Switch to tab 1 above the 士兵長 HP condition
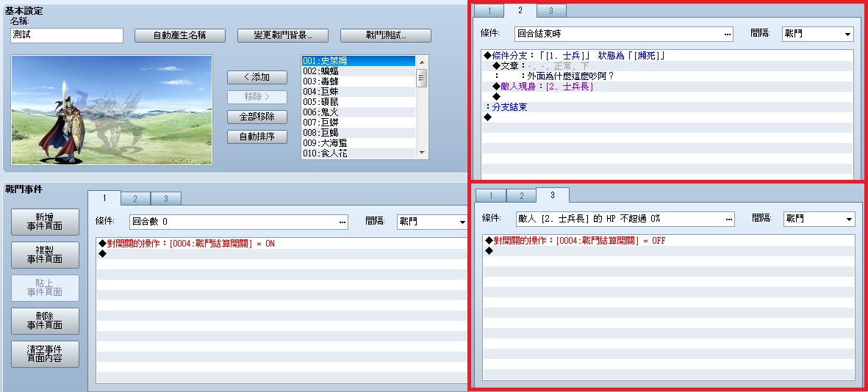868x392 pixels. [490, 196]
